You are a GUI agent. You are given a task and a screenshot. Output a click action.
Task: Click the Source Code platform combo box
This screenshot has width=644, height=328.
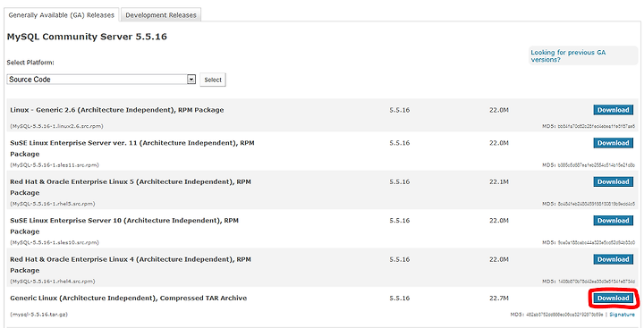tap(101, 80)
